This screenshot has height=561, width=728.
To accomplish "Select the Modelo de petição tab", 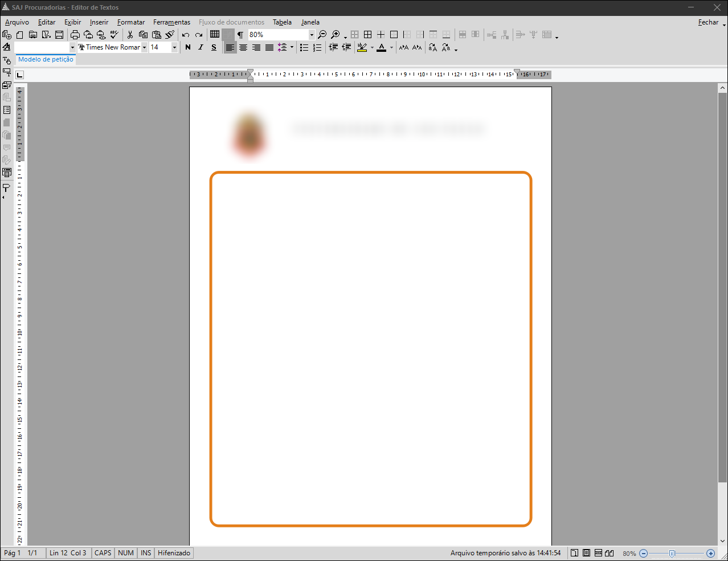I will coord(46,59).
